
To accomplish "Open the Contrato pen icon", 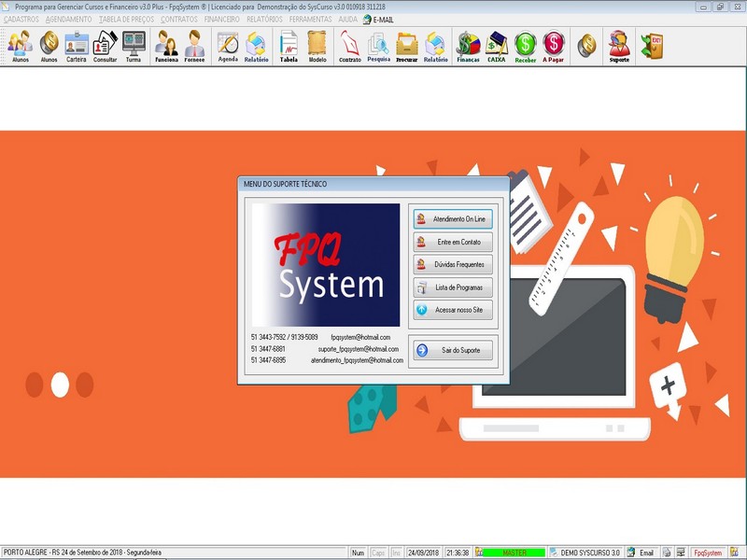I will click(349, 46).
